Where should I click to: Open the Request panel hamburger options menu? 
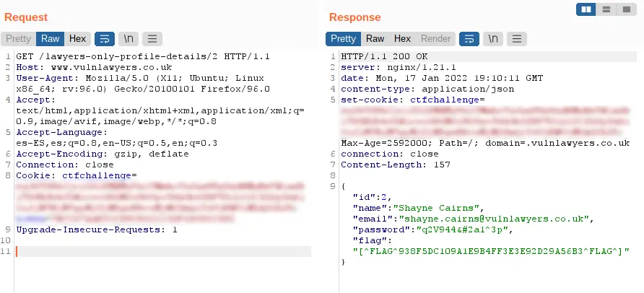tap(152, 39)
